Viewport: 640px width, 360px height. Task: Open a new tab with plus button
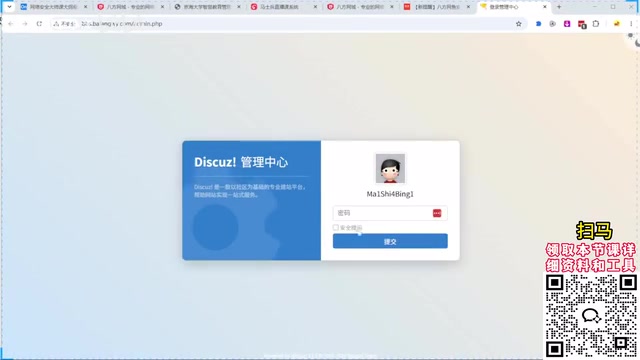(559, 7)
